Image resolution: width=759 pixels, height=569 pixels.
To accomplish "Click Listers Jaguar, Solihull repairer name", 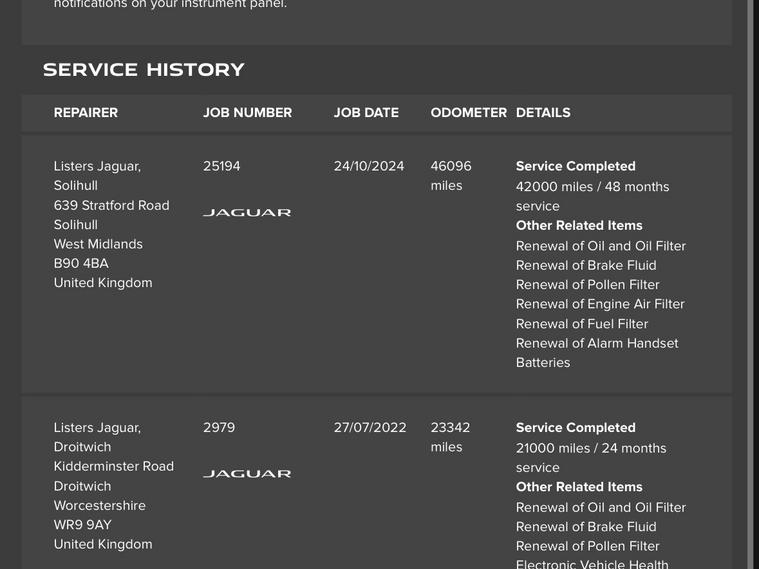I will coord(97,176).
